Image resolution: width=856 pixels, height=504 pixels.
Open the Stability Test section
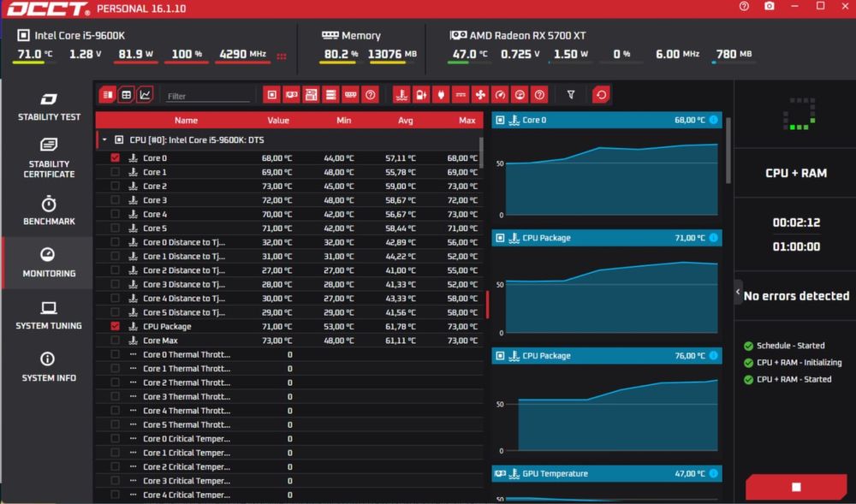[49, 106]
